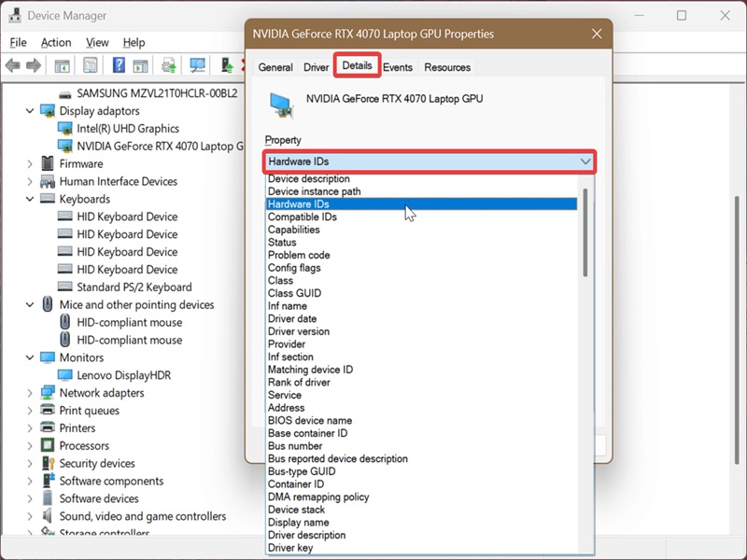Click the property list vertical scrollbar thumb

point(585,232)
